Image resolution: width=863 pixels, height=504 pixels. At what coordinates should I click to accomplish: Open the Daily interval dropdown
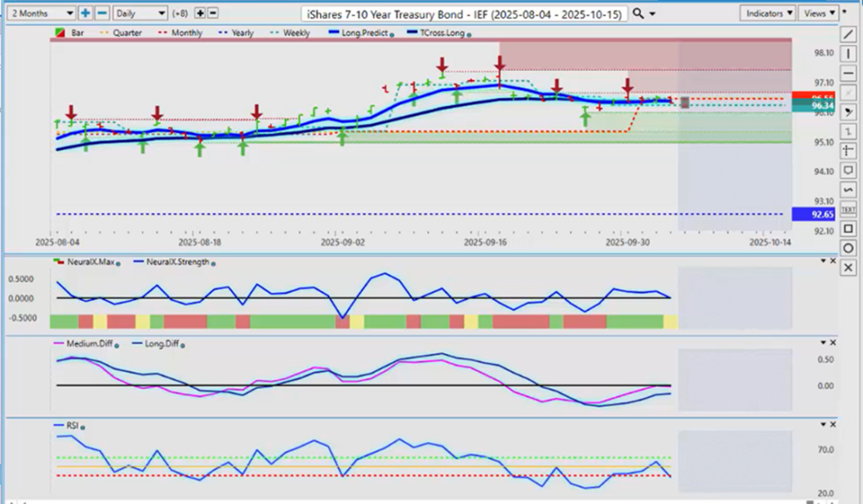click(x=139, y=13)
